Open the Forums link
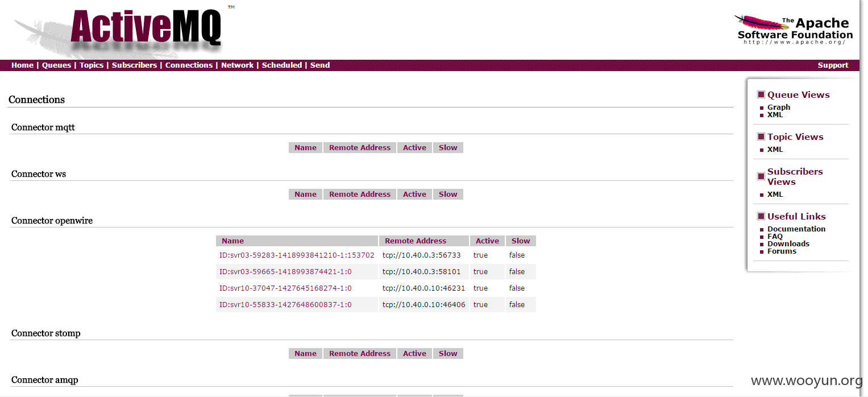This screenshot has width=868, height=397. click(782, 251)
